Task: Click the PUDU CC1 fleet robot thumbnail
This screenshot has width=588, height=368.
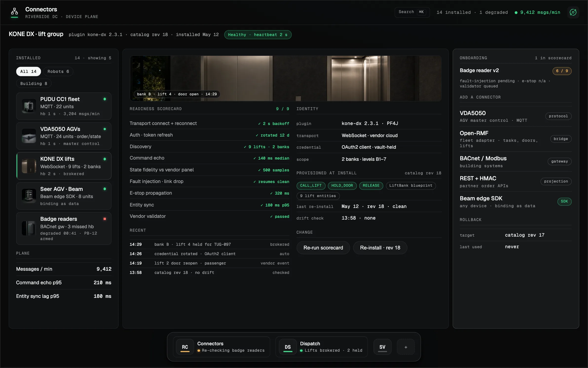Action: (x=29, y=106)
